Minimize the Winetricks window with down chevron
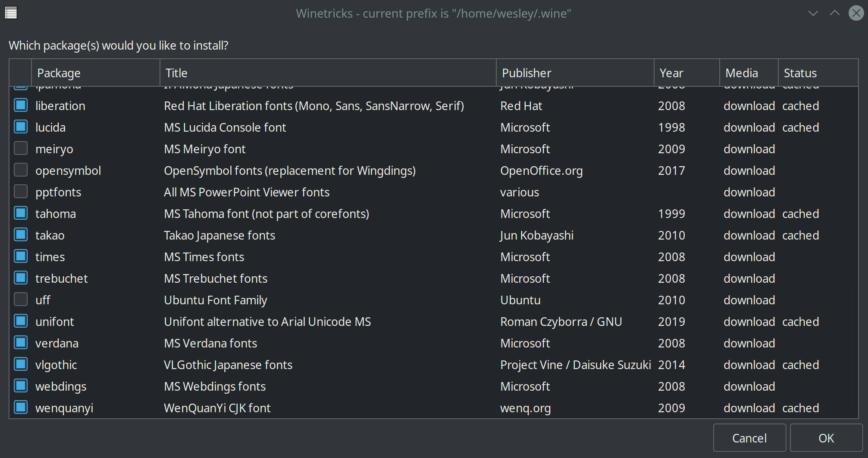 [813, 13]
